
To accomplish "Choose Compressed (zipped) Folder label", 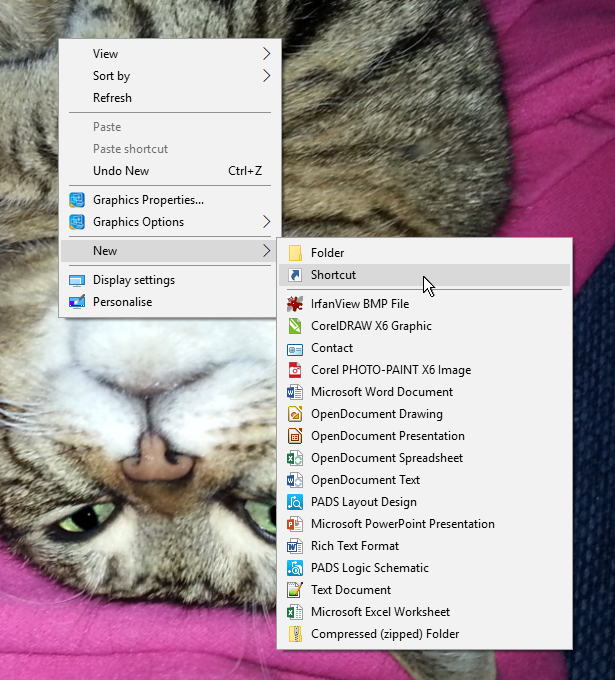I will point(385,634).
